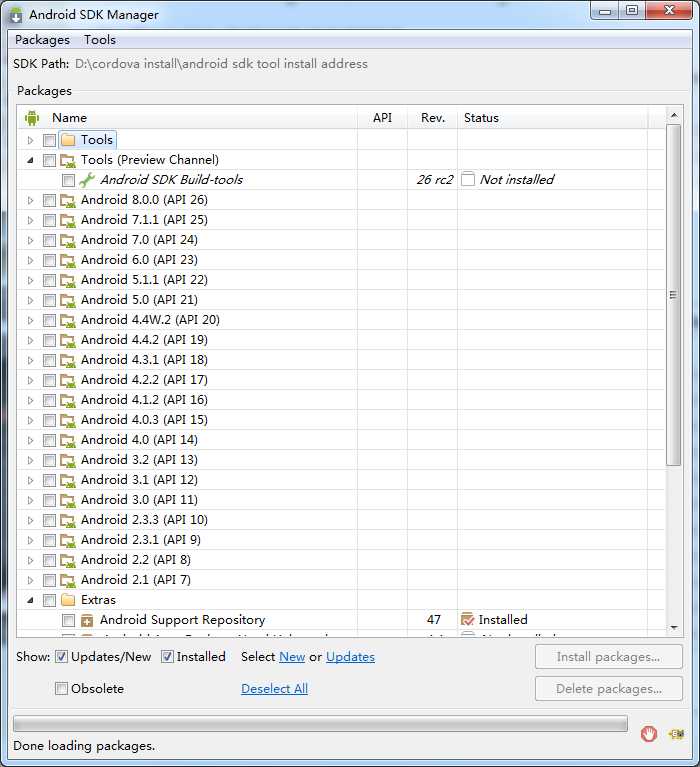The height and width of the screenshot is (767, 700).
Task: Click the Android robot icon in the Name header
Action: point(32,118)
